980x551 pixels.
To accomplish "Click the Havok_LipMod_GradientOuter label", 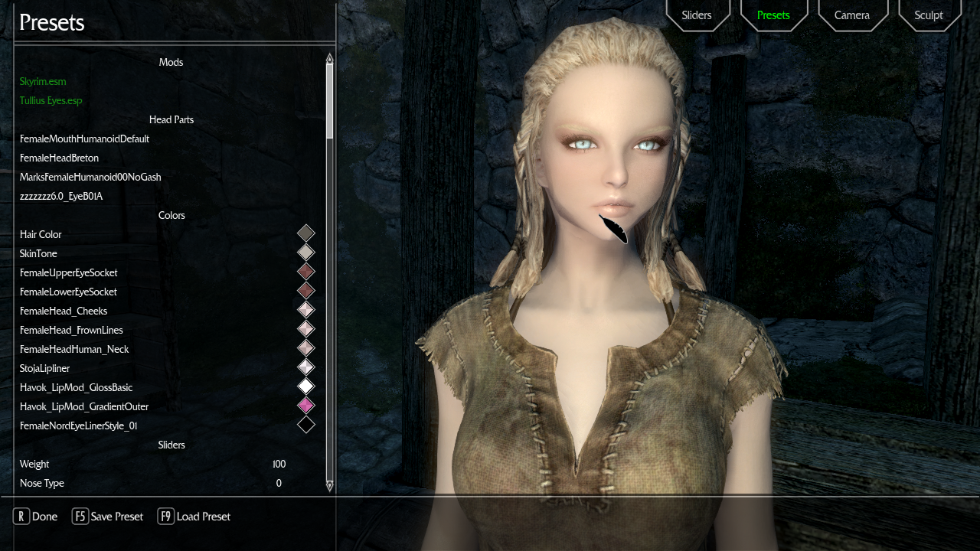I will pos(84,406).
